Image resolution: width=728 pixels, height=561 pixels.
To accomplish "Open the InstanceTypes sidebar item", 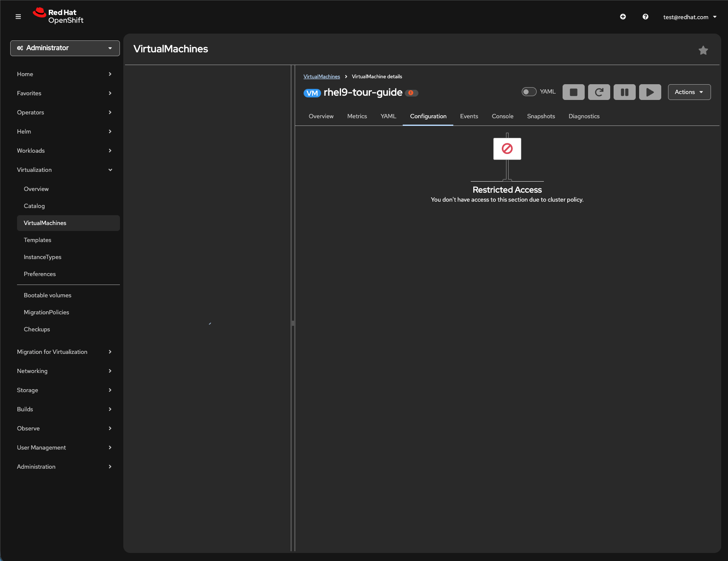I will (68, 257).
